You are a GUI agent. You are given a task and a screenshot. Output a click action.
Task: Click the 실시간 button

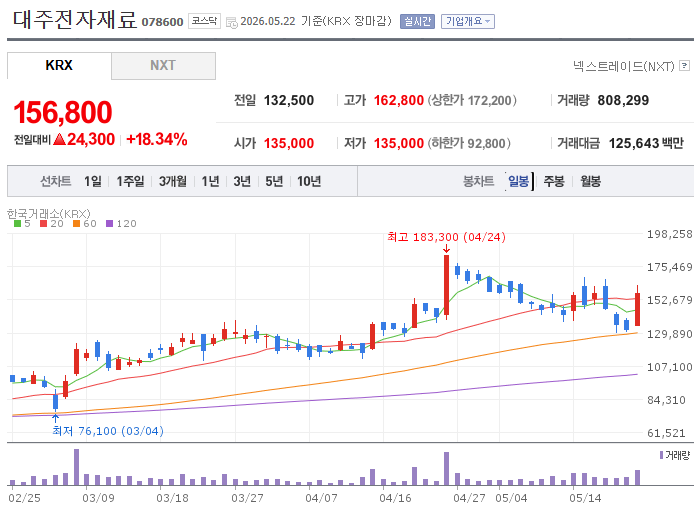pos(417,21)
